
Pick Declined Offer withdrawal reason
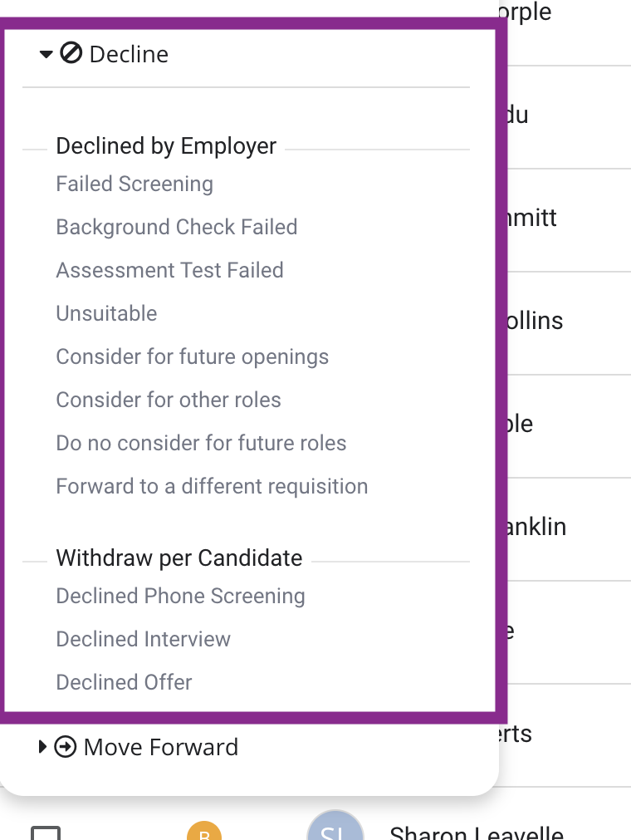click(124, 682)
